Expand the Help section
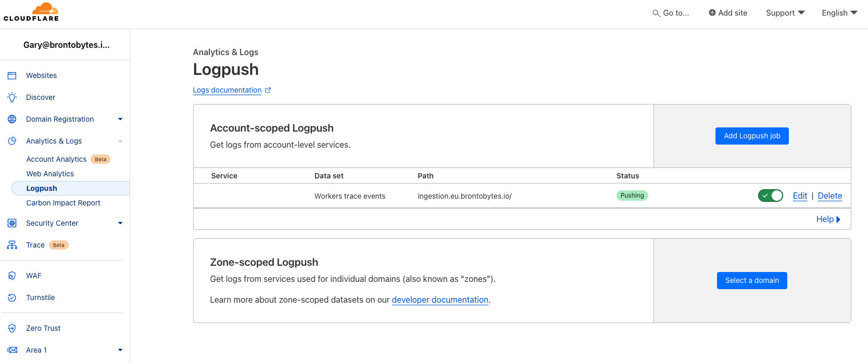 point(828,219)
